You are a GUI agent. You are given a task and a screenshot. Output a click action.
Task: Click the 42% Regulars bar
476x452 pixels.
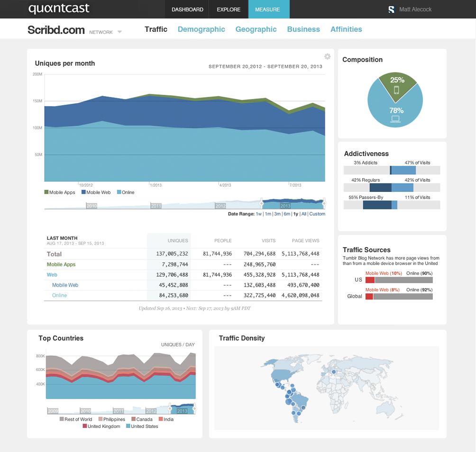[x=392, y=188]
